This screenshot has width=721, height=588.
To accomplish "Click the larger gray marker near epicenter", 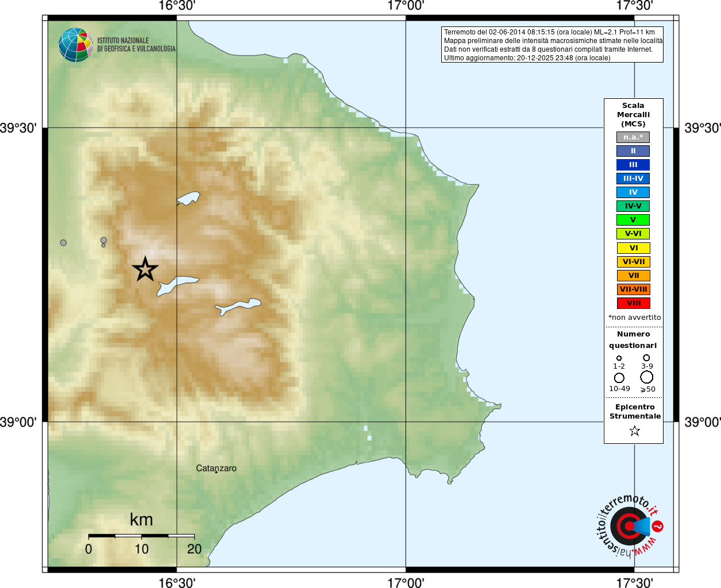I will (103, 240).
